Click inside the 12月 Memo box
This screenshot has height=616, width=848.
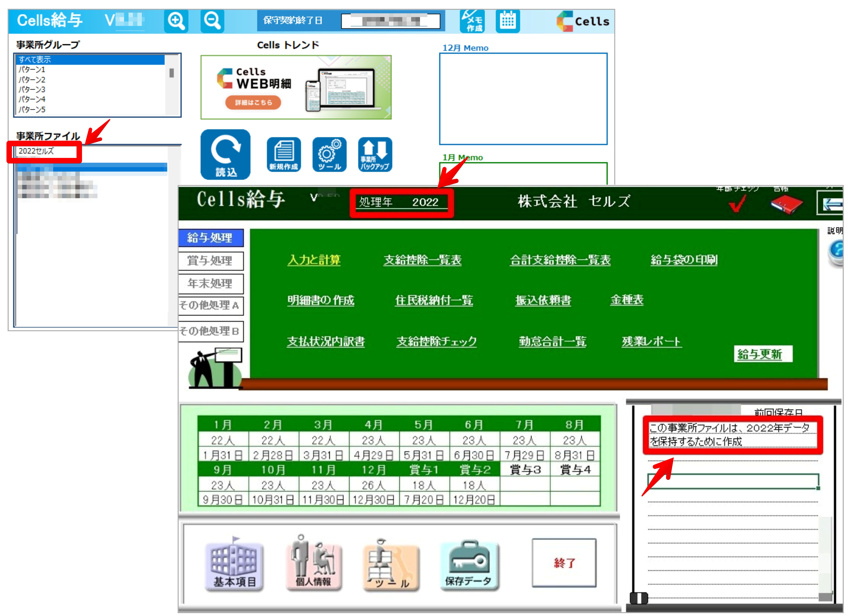[x=523, y=99]
